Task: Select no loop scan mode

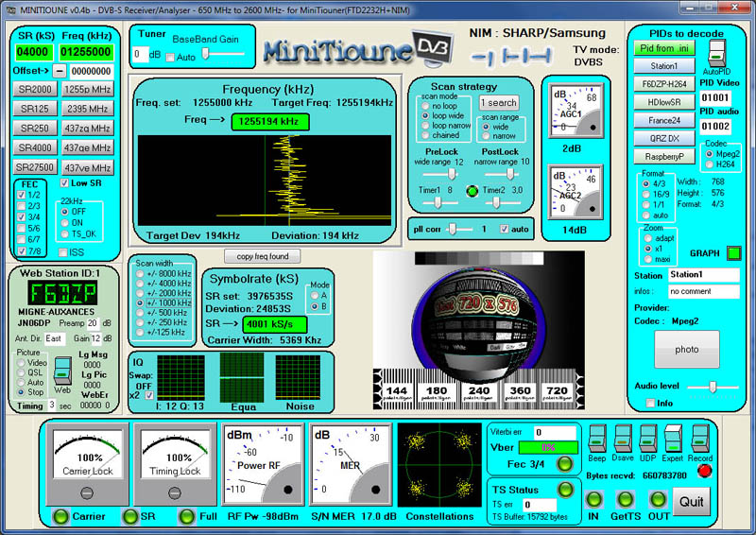Action: [425, 106]
